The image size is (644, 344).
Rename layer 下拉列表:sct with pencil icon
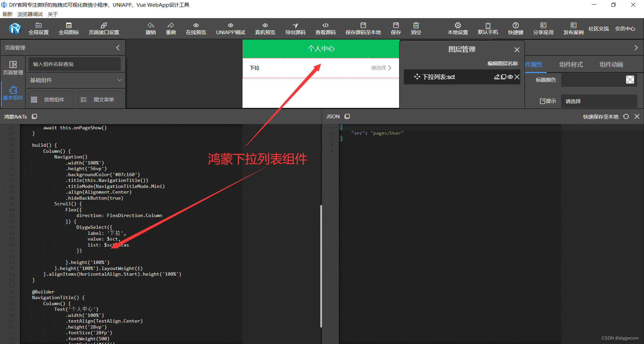pyautogui.click(x=497, y=77)
